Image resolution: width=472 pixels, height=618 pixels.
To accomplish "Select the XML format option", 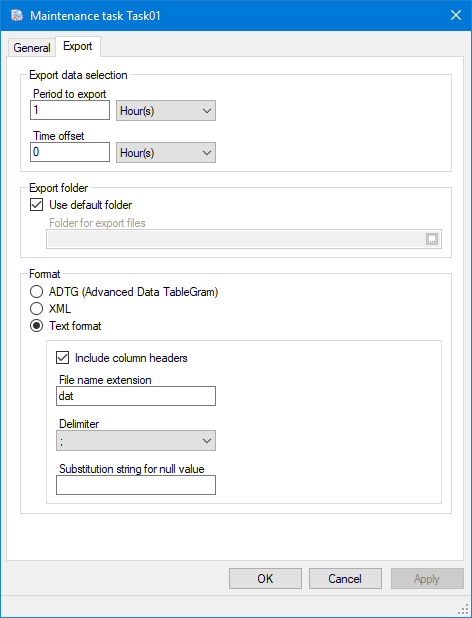I will [37, 309].
